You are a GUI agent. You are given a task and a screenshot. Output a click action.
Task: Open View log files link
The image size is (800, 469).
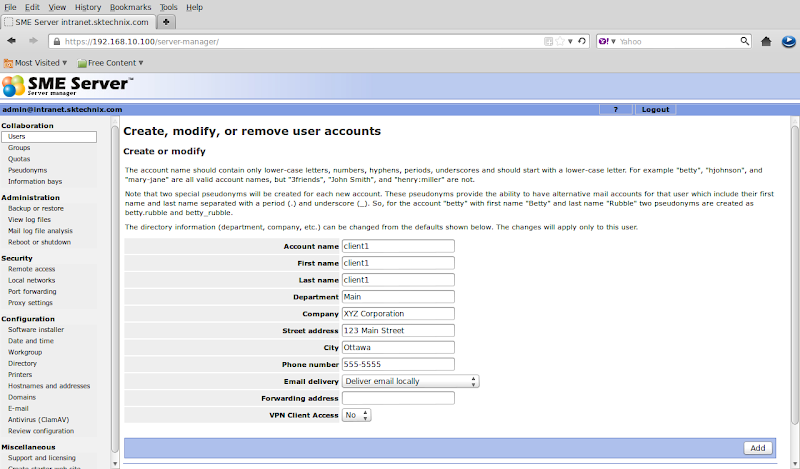(29, 219)
